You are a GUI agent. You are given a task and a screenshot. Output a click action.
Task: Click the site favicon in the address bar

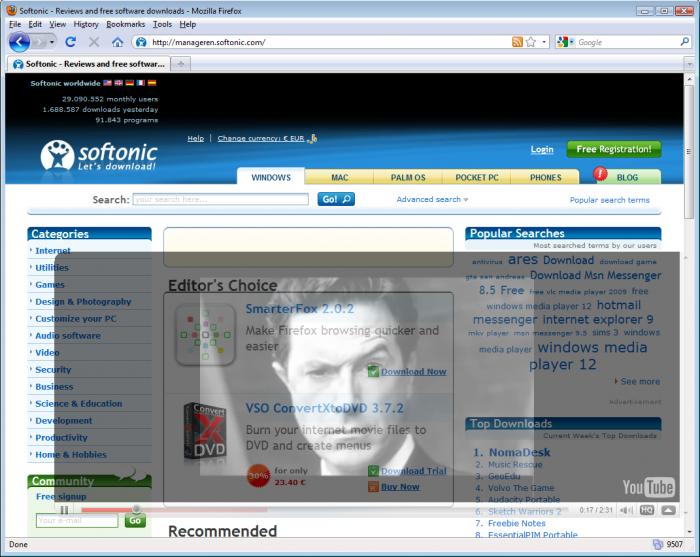141,42
